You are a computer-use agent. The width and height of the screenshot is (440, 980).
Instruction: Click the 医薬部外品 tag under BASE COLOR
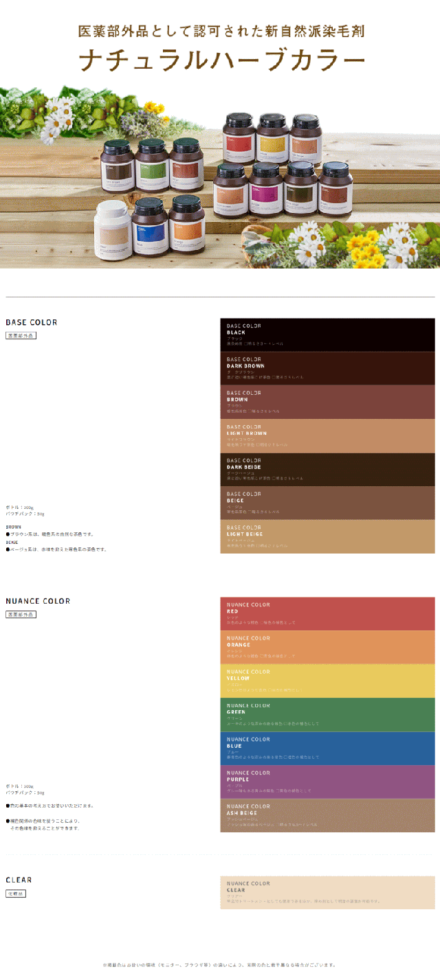coord(21,336)
